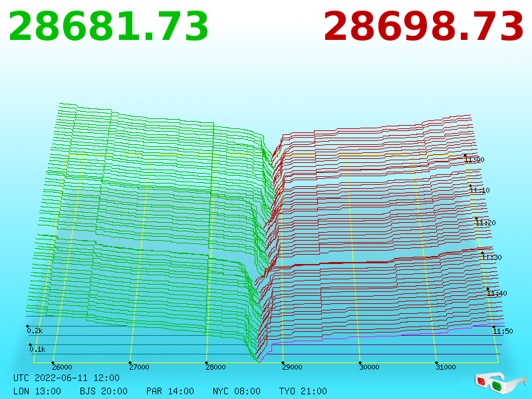Click the 11:30 time axis marker

click(x=491, y=257)
